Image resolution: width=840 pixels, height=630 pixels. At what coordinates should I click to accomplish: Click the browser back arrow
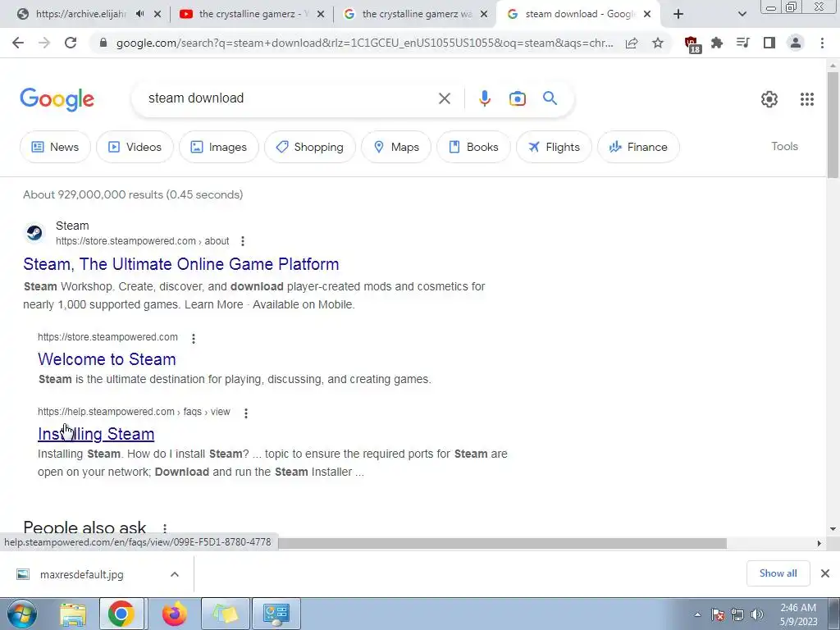coord(18,43)
